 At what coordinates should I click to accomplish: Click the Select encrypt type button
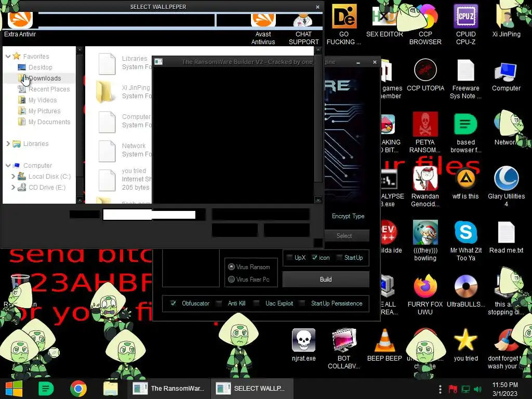344,235
